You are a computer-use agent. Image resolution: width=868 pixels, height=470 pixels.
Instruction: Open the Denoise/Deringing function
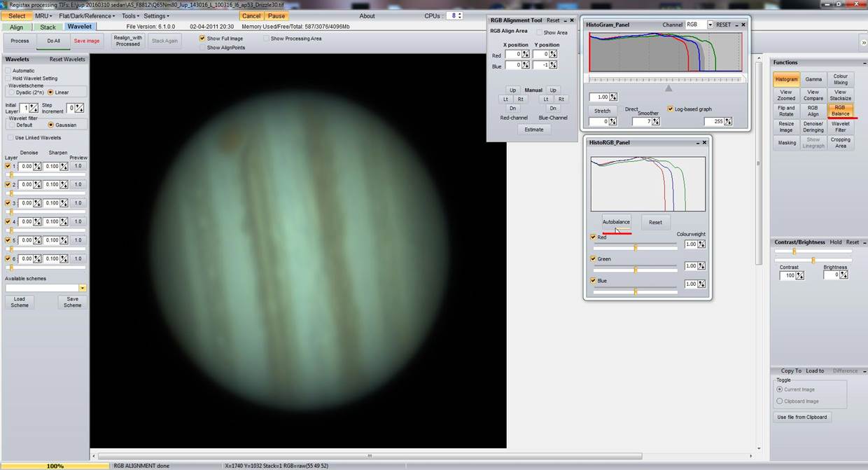tap(813, 127)
